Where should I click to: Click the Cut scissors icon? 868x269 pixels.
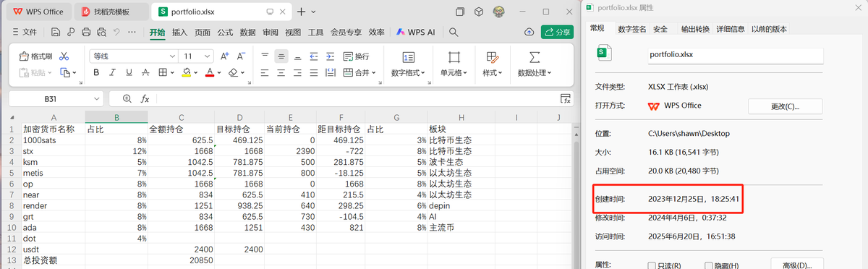coord(64,56)
